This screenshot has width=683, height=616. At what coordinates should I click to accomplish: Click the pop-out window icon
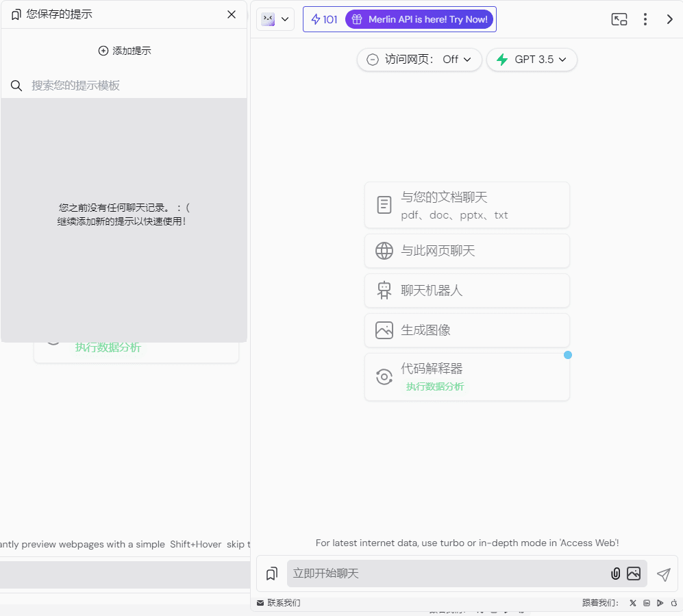click(x=619, y=19)
